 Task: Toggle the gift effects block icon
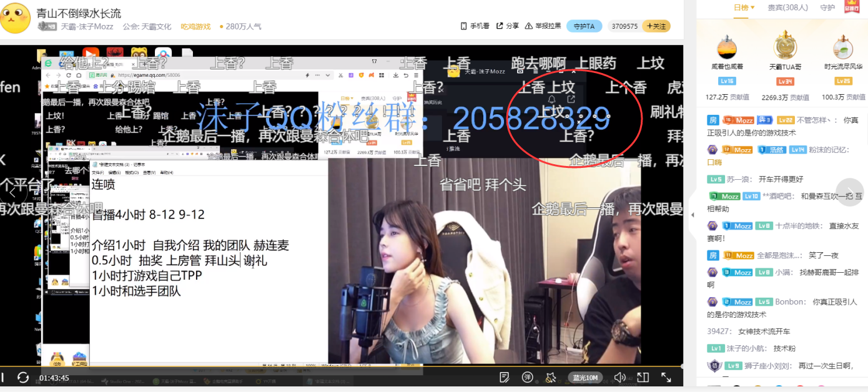[x=550, y=377]
